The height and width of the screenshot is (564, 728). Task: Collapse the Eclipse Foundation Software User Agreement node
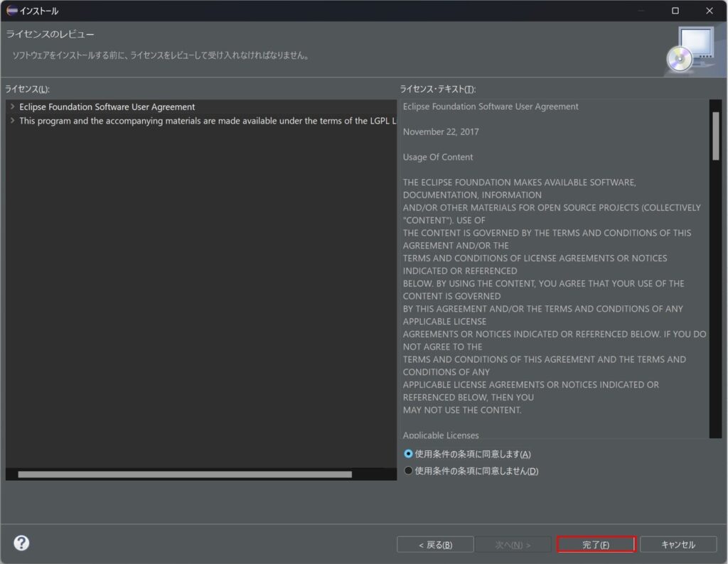(x=11, y=107)
